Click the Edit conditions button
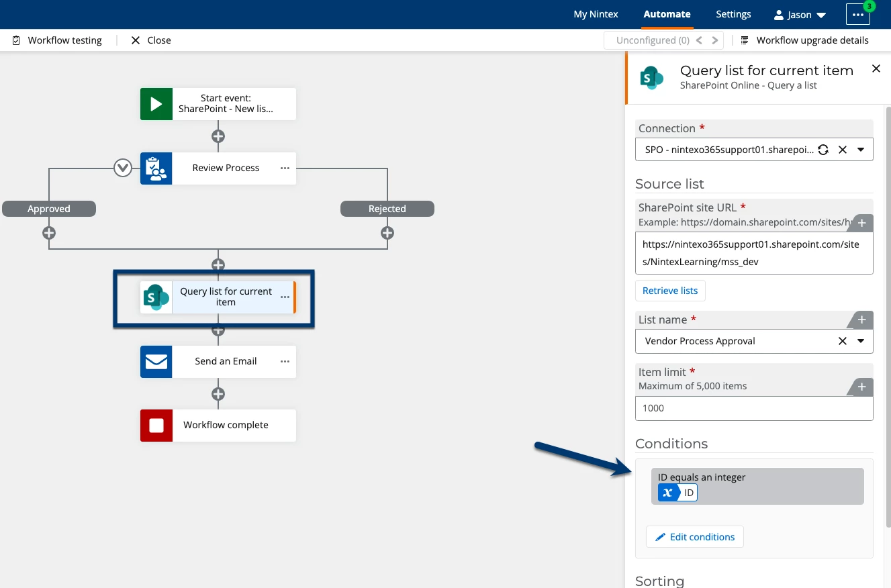This screenshot has width=891, height=588. [x=695, y=537]
